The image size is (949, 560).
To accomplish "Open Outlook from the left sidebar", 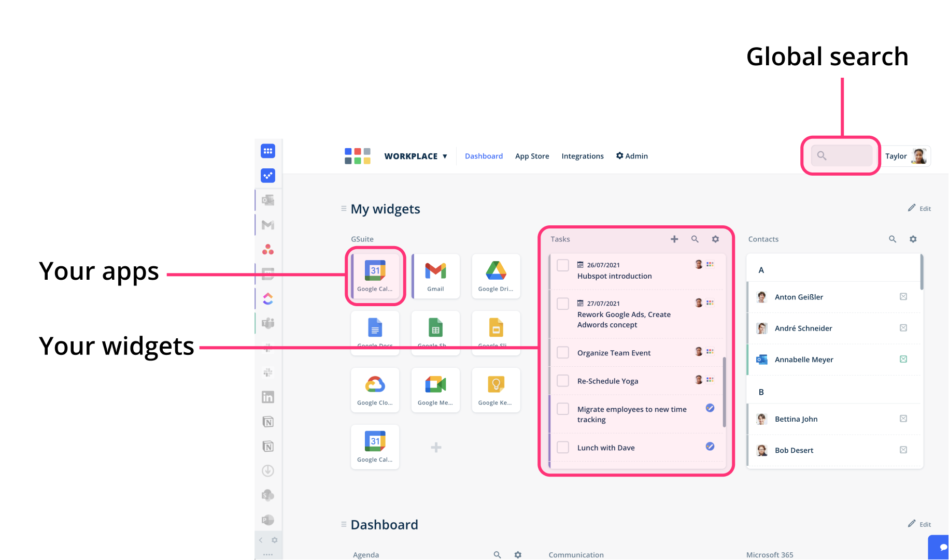I will (x=268, y=200).
